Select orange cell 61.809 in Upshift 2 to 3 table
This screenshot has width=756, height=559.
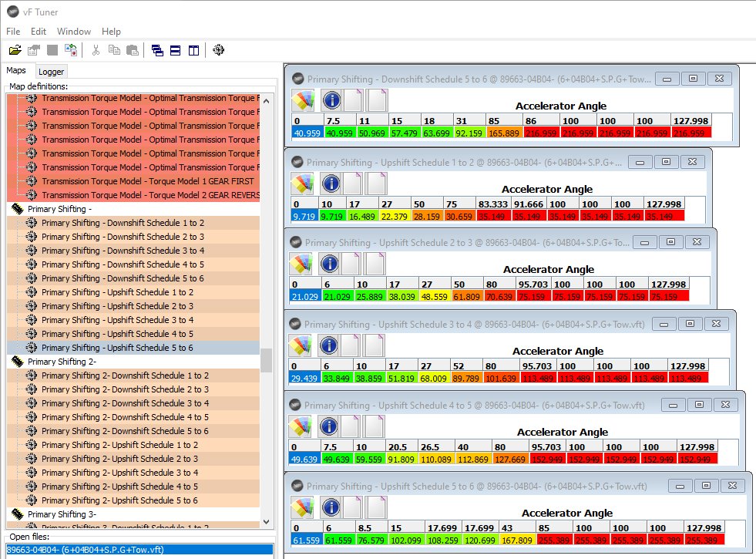467,297
